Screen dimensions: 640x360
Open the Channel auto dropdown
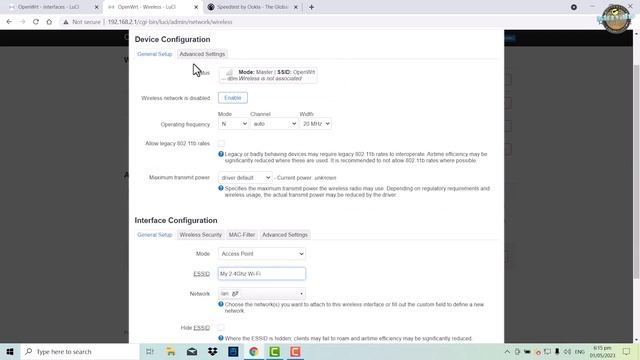tap(274, 124)
